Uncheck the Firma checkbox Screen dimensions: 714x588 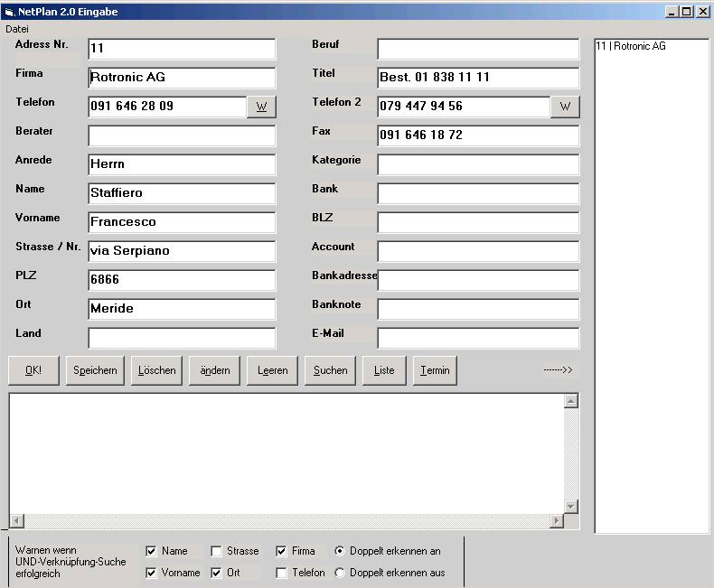pos(281,551)
